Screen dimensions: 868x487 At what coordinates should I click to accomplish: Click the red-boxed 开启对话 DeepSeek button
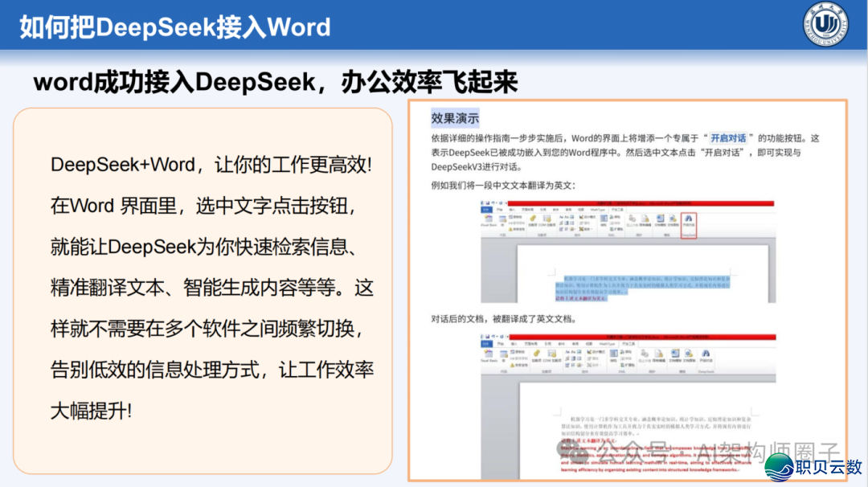687,219
